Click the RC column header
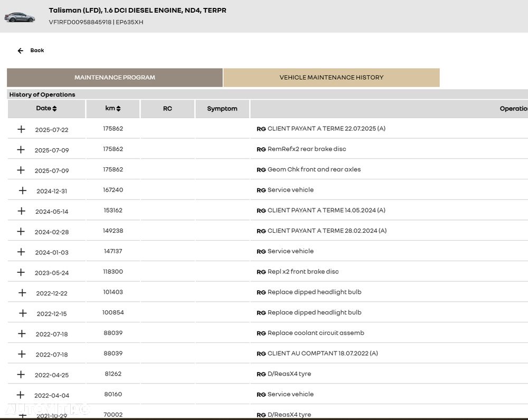Screen dimensions: 528x420 coord(167,109)
